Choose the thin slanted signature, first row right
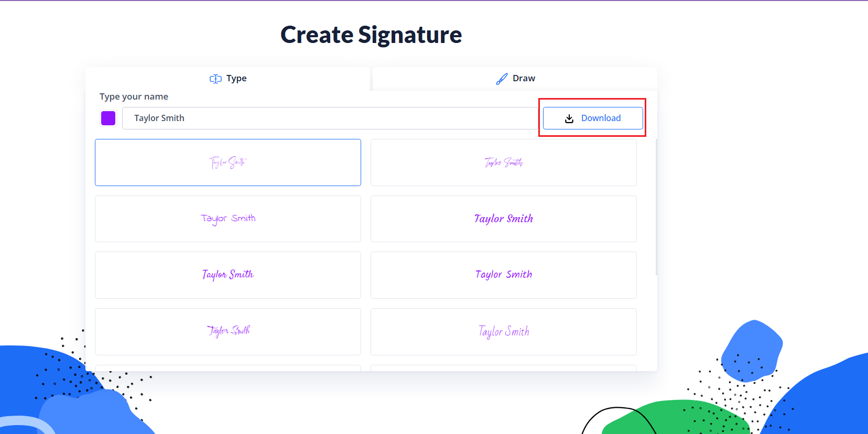The image size is (868, 434). coord(503,162)
